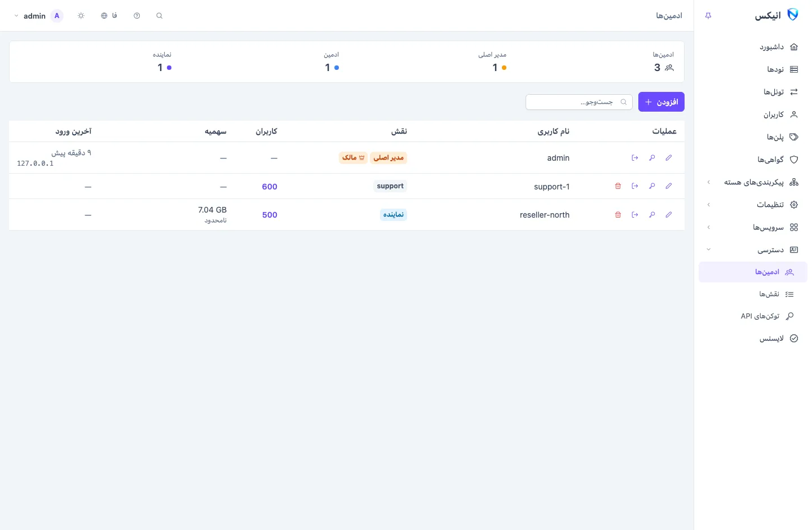Expand پیکربندی‌های هسته submenu
Viewport: 812px width, 530px height.
pos(753,182)
